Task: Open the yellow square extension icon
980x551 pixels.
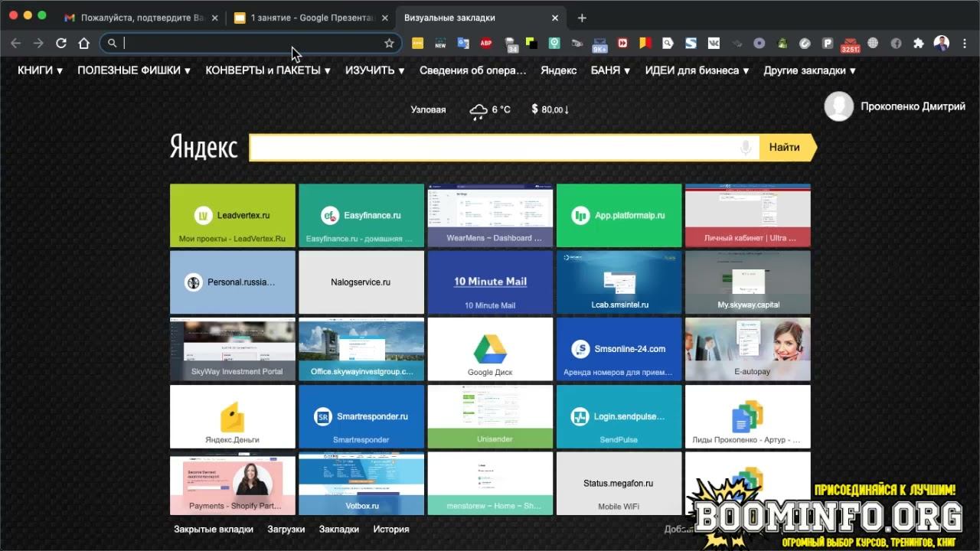Action: pyautogui.click(x=417, y=44)
